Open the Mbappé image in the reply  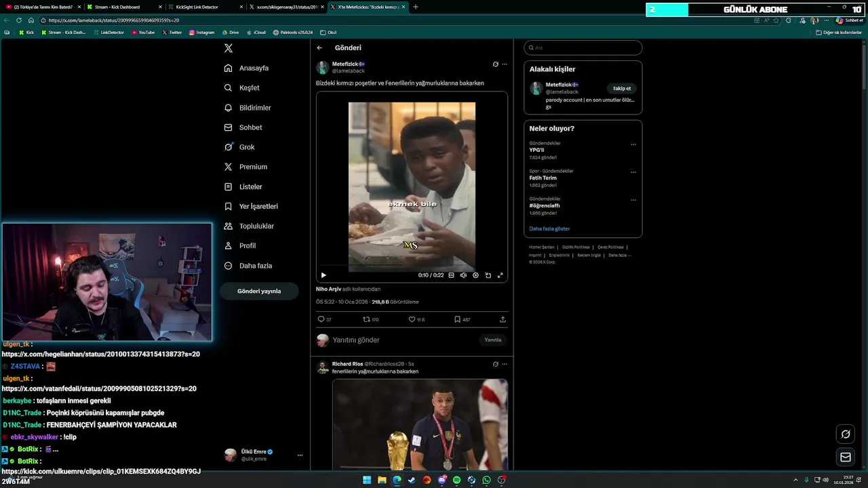point(420,424)
